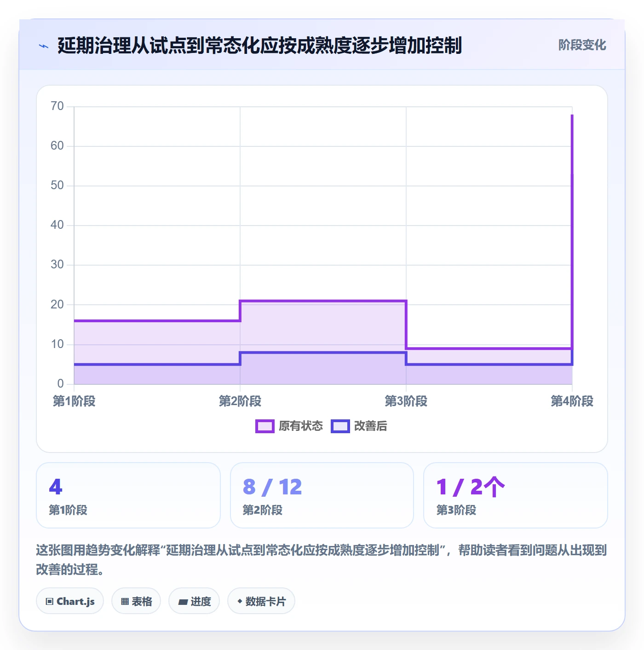Toggle the 原有状态 legend swatch
Viewport: 644px width, 650px height.
coord(265,426)
